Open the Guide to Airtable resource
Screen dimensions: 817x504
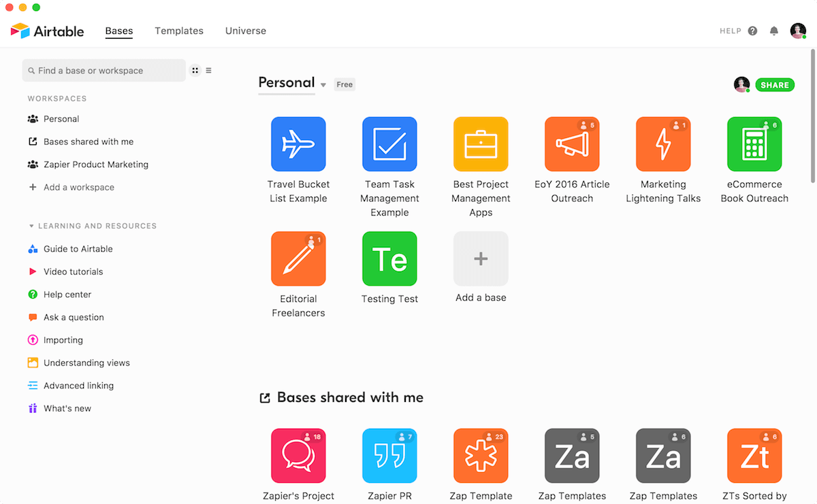[x=71, y=249]
